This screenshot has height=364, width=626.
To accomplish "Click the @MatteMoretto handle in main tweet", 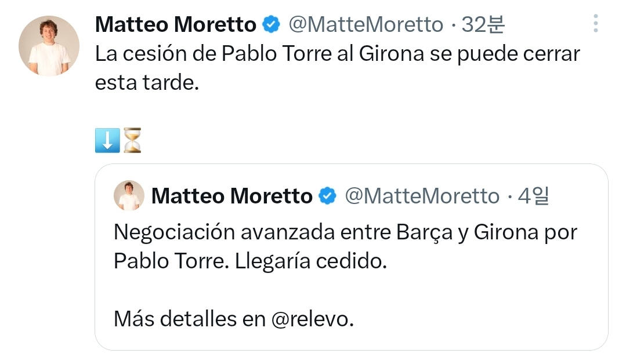I will (366, 24).
